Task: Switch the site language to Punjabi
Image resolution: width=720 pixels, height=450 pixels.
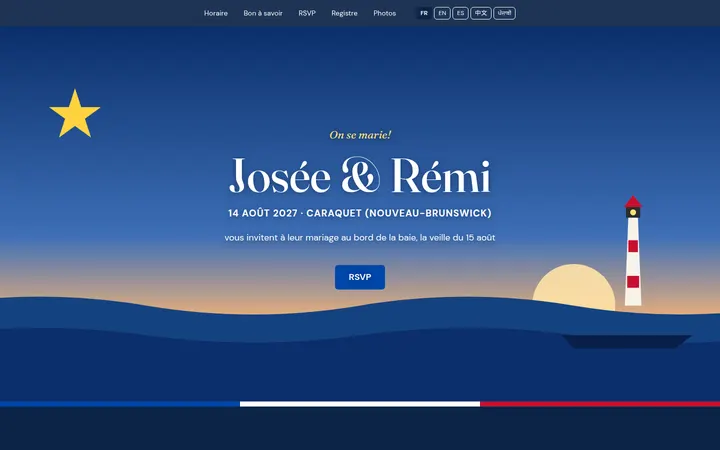Action: pyautogui.click(x=505, y=13)
